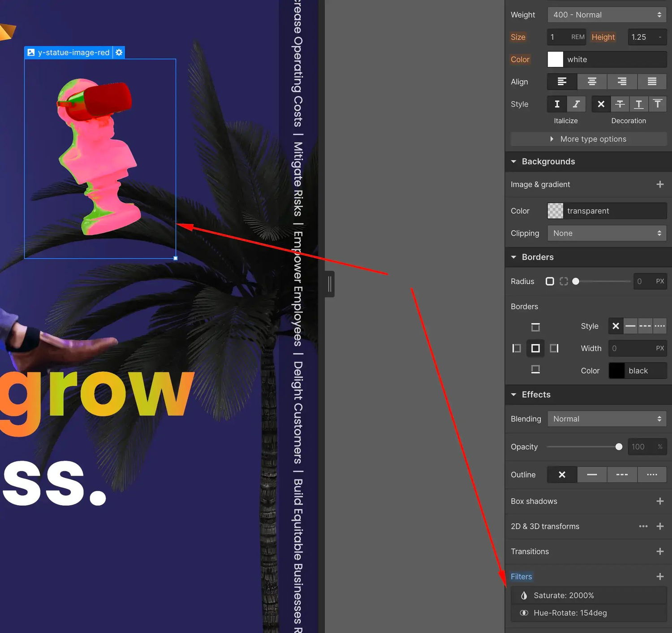Open settings gear on y-statue-image-red label
Image resolution: width=672 pixels, height=633 pixels.
(119, 52)
